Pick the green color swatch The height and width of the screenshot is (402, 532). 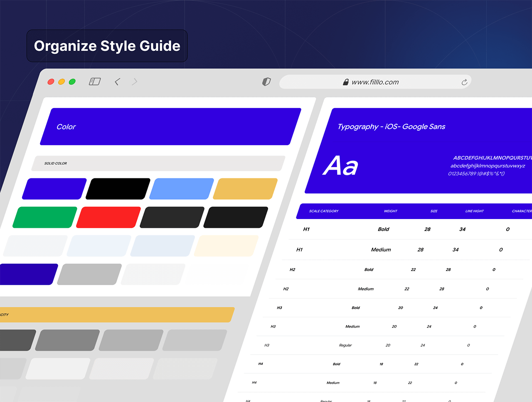pos(45,217)
